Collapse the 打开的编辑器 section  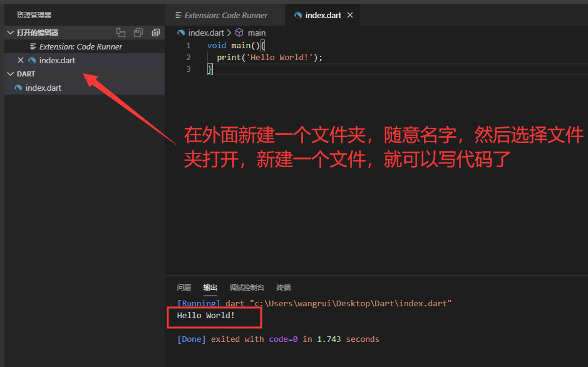coord(11,33)
